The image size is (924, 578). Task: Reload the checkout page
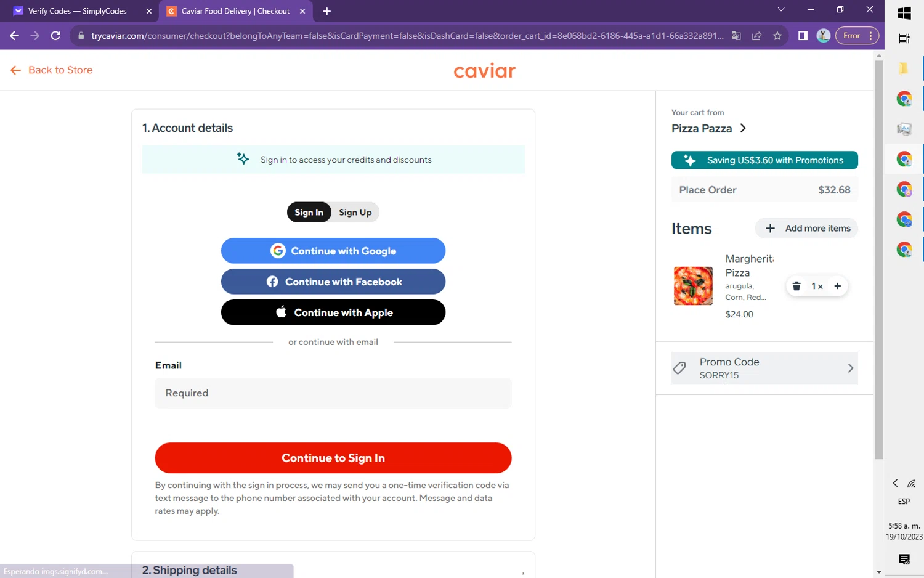click(x=55, y=36)
